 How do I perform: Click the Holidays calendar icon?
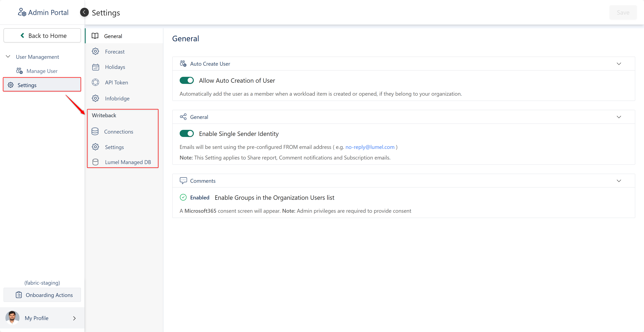95,67
